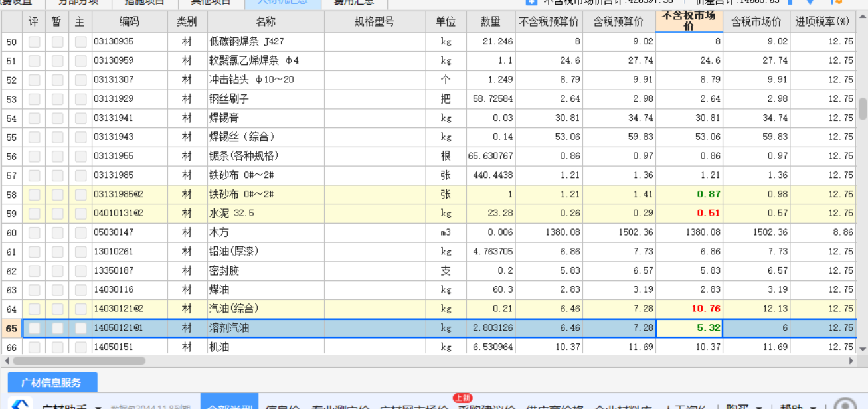Click the 评 column header

[34, 22]
